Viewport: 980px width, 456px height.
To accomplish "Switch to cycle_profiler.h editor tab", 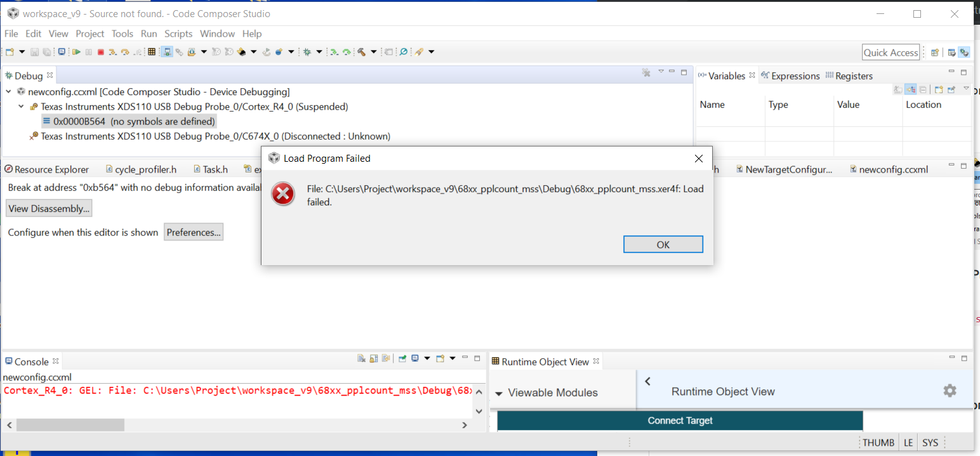I will 142,169.
